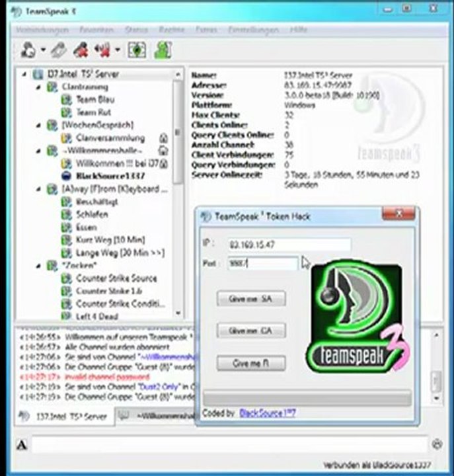
Task: Click the [WochenGespräch] channel icon
Action: [x=52, y=126]
